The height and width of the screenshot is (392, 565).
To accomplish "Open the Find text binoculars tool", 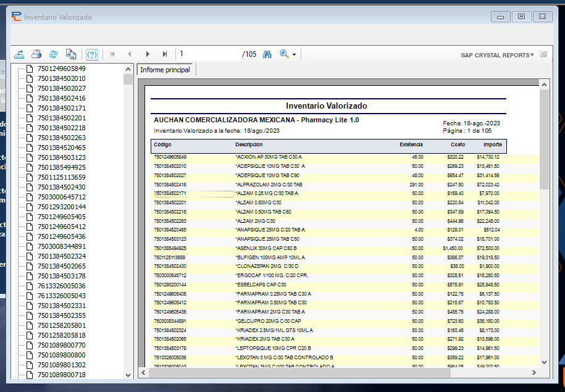I will (267, 54).
